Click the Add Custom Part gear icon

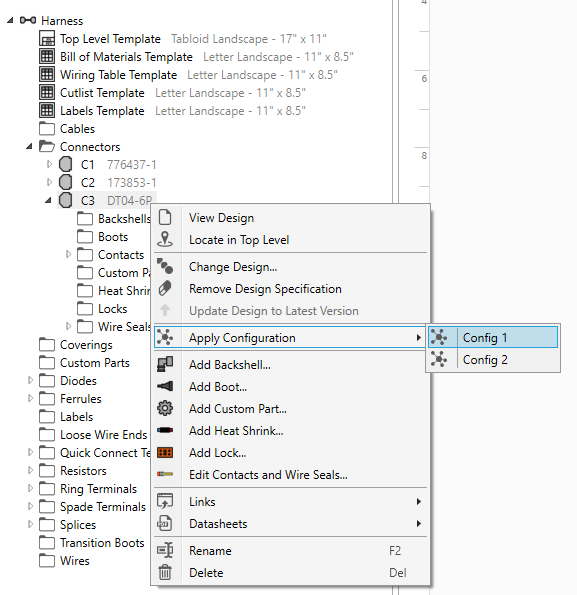165,408
